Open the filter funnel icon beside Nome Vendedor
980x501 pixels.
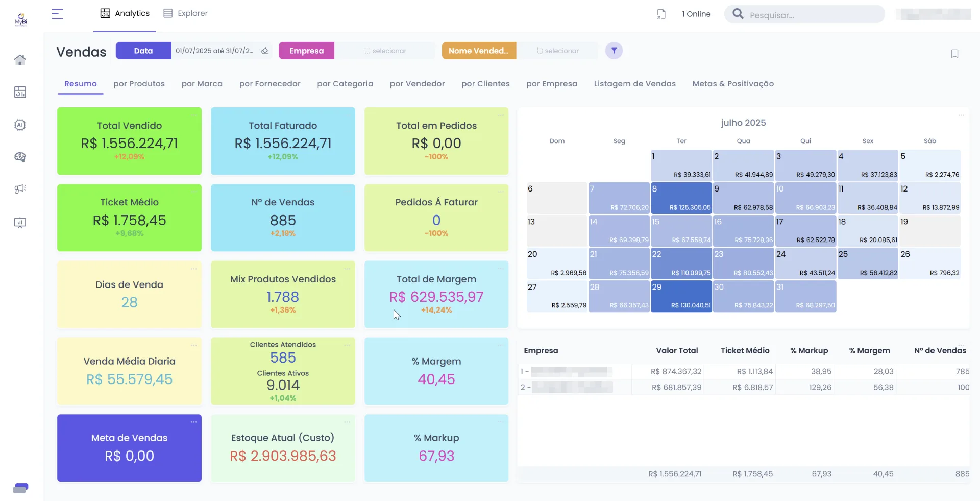point(614,51)
